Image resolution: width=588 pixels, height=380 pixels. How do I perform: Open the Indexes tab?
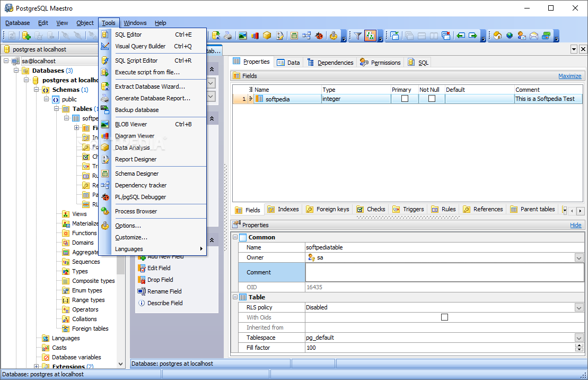[x=283, y=209]
